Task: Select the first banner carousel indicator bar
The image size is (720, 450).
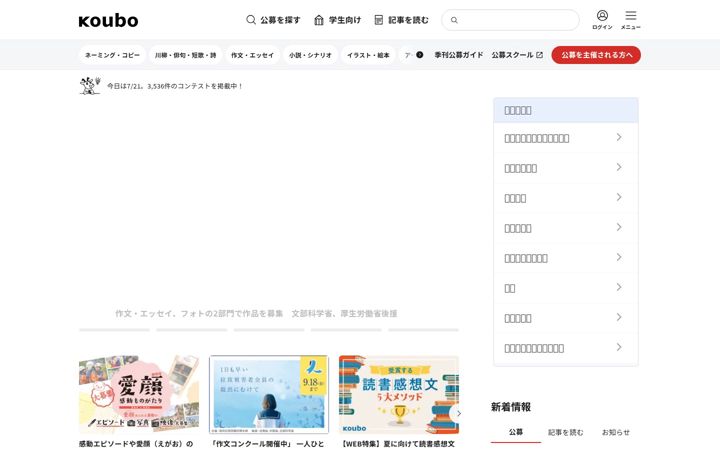Action: [114, 330]
